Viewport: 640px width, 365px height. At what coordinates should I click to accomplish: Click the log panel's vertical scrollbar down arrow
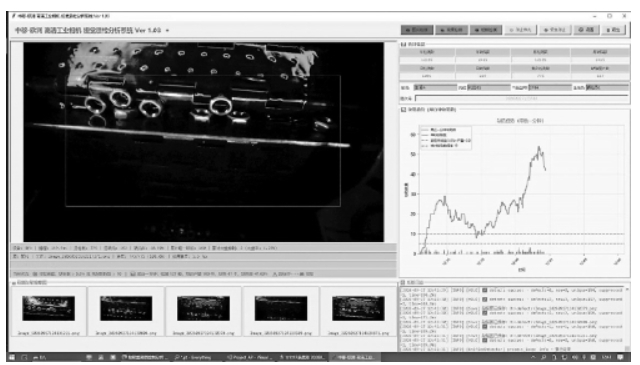tap(627, 347)
